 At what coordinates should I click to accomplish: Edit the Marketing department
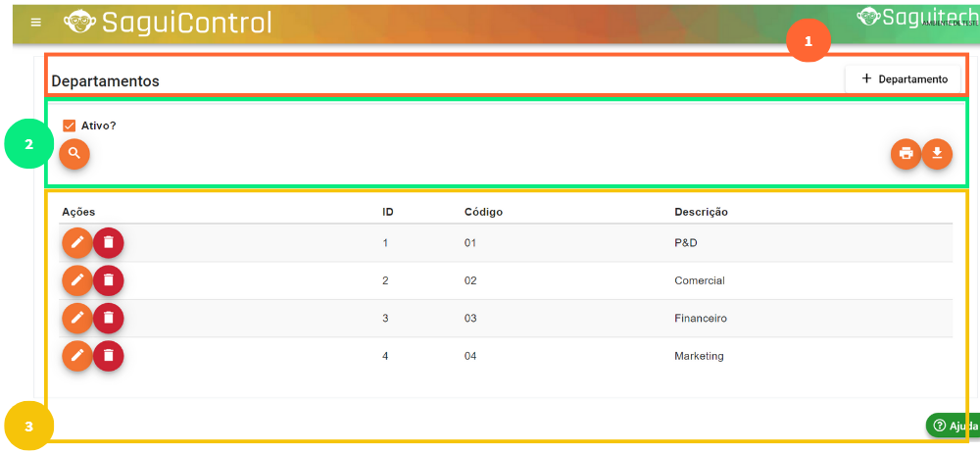point(77,355)
